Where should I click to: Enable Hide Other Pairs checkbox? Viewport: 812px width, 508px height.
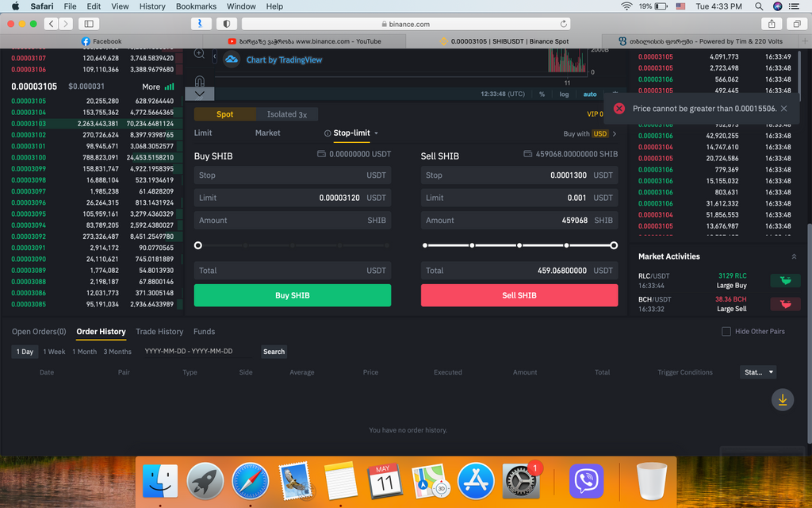[x=726, y=331]
